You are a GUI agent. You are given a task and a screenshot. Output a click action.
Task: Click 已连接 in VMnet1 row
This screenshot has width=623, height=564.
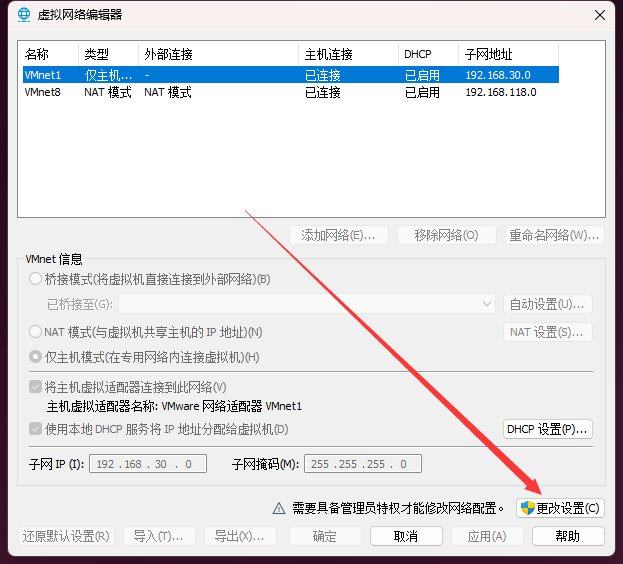[323, 75]
